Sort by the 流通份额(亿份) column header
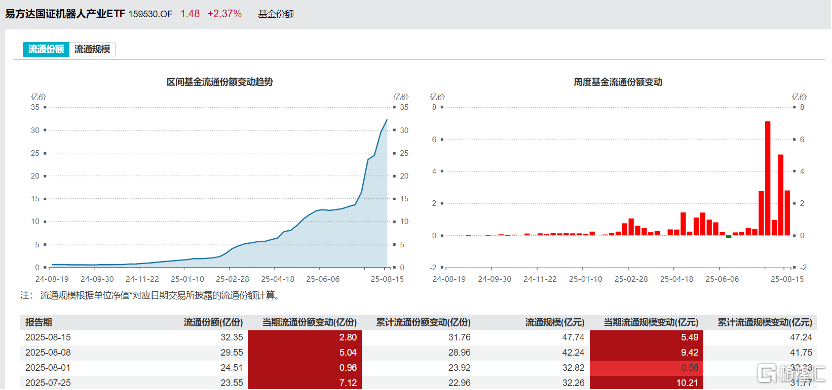The width and height of the screenshot is (832, 390). (x=213, y=322)
